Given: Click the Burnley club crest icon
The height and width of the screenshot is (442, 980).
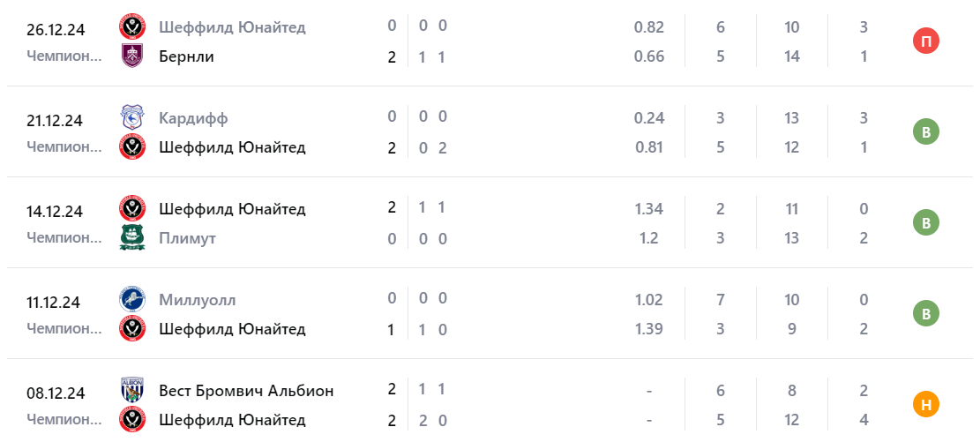Looking at the screenshot, I should pyautogui.click(x=131, y=56).
